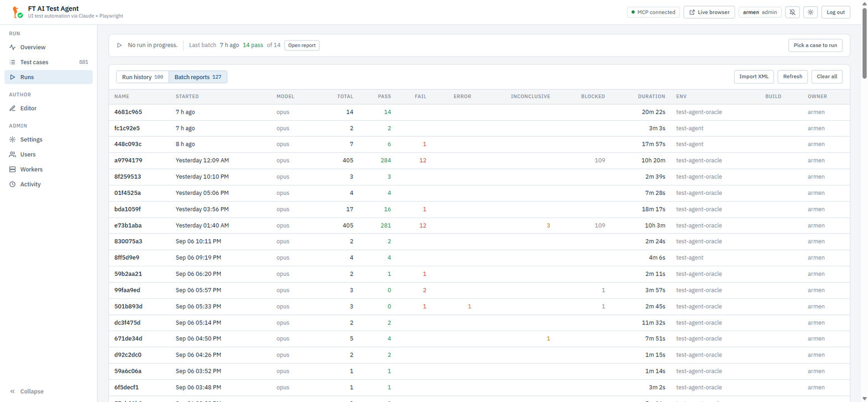This screenshot has height=402, width=868.
Task: Open batch a9794179 row
Action: pos(480,161)
